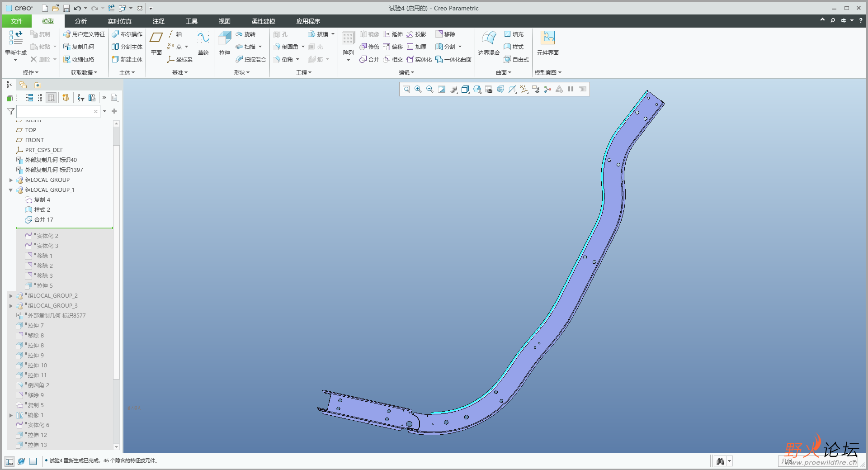Open the 文件 menu
This screenshot has width=868, height=470.
17,21
